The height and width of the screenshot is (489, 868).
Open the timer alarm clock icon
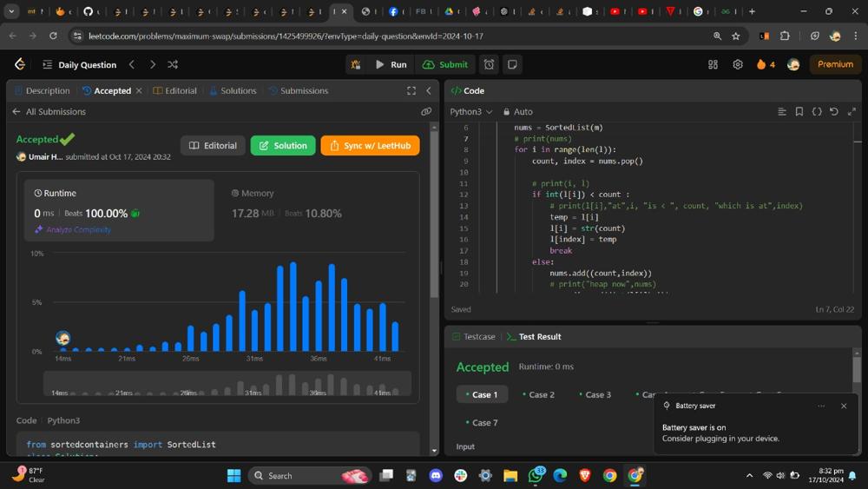(x=490, y=64)
